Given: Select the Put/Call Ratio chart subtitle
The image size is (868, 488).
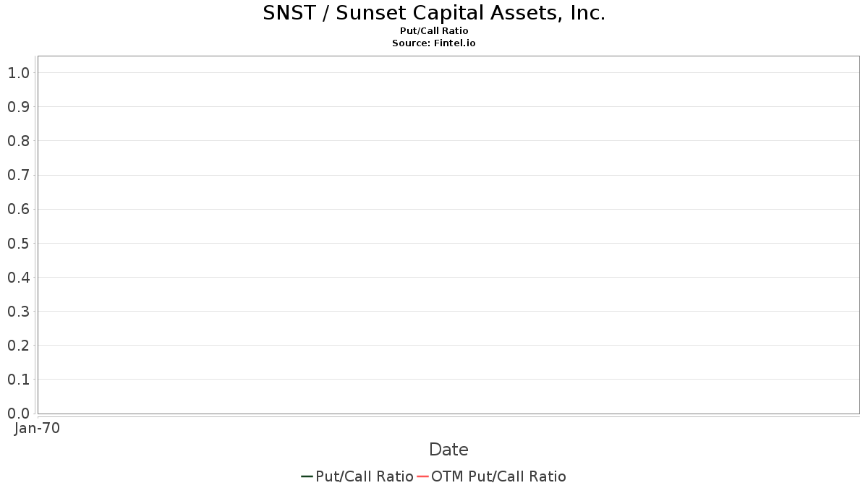Looking at the screenshot, I should coord(434,31).
